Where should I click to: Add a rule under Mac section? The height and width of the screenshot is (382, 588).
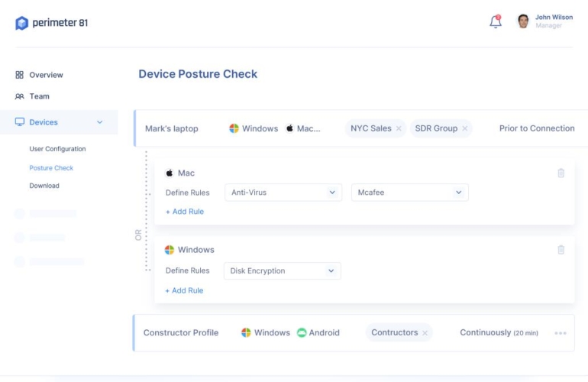click(185, 212)
